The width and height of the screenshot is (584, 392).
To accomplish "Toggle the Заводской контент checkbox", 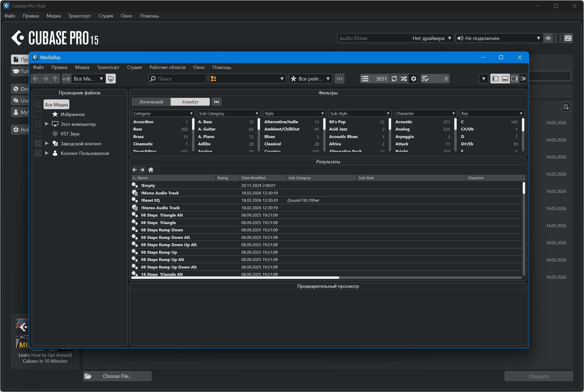I will pos(38,143).
